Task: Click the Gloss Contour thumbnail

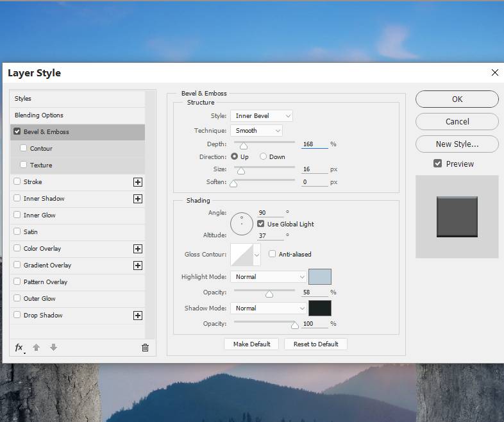Action: coord(242,255)
